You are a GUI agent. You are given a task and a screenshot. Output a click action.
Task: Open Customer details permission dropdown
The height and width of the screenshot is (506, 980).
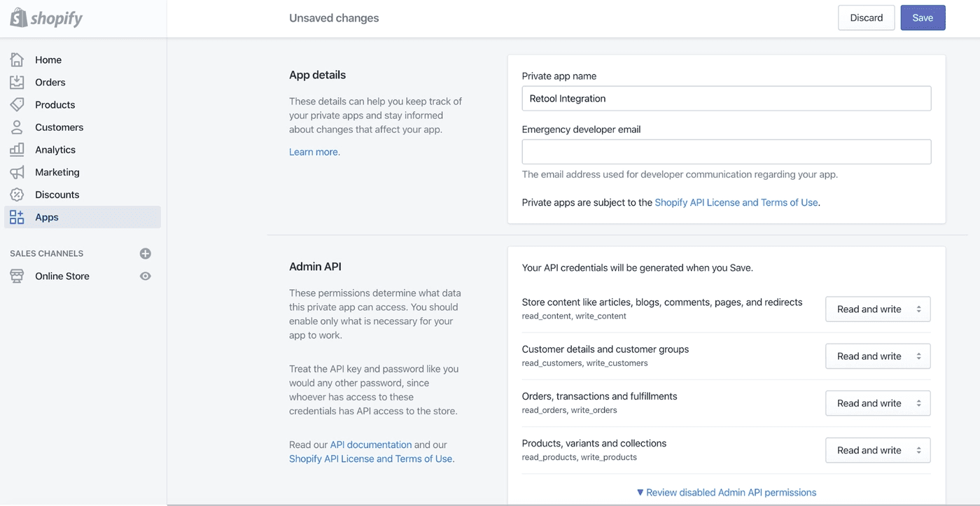click(x=878, y=356)
